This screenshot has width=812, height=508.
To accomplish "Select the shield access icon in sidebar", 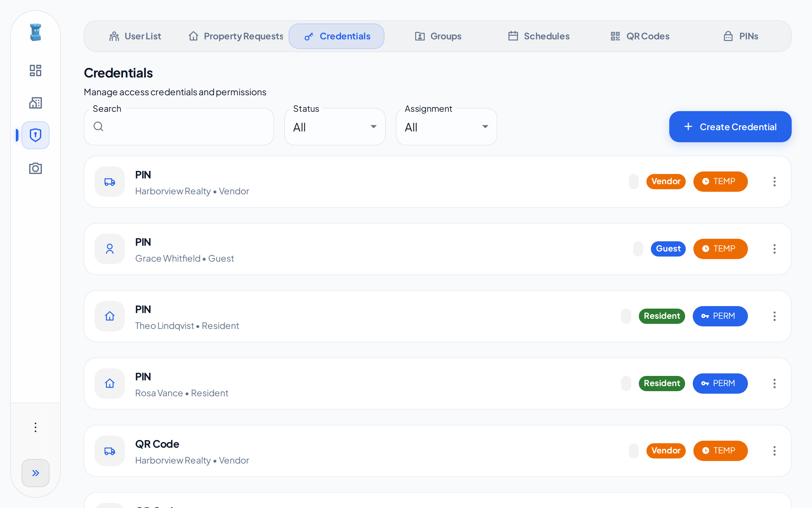I will (36, 135).
